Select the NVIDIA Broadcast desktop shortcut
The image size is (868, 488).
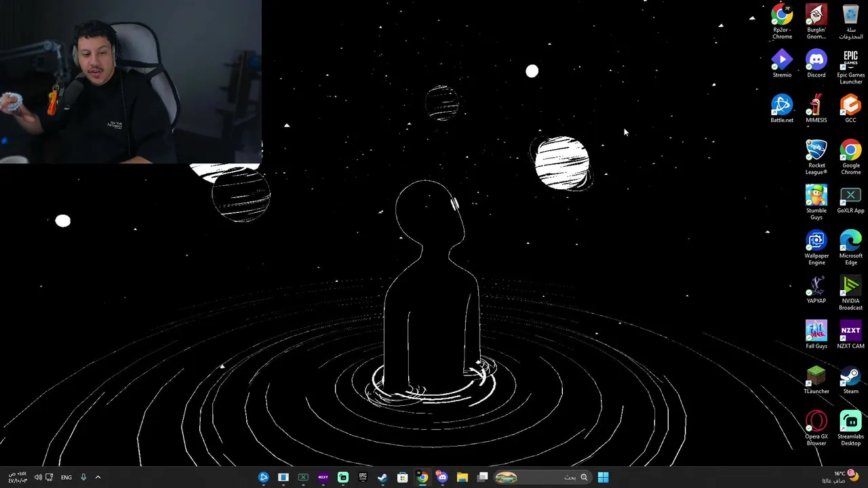(850, 293)
